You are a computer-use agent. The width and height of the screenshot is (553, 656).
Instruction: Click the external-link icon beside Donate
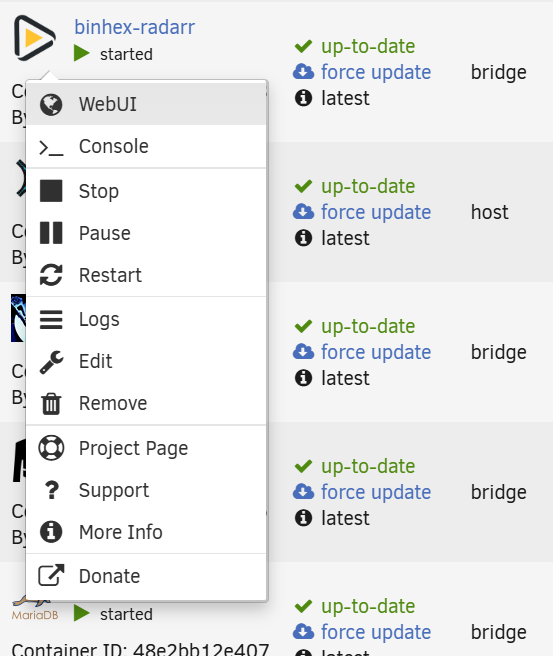(x=51, y=576)
